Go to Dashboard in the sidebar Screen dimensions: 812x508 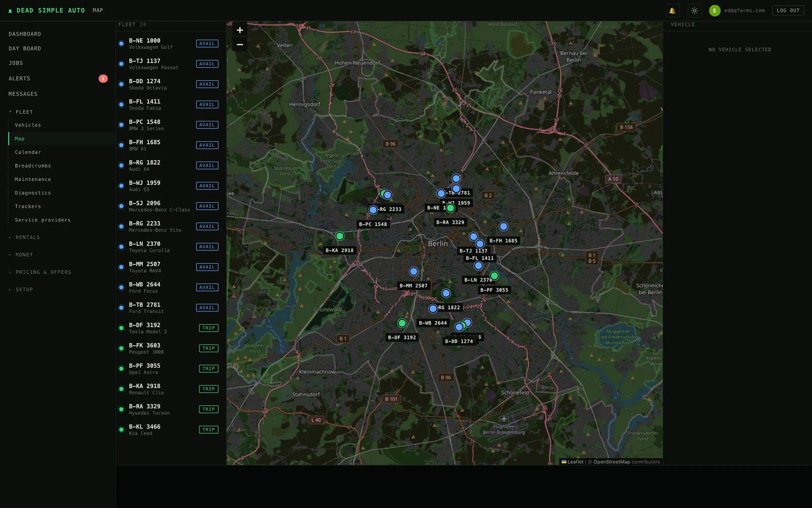25,34
